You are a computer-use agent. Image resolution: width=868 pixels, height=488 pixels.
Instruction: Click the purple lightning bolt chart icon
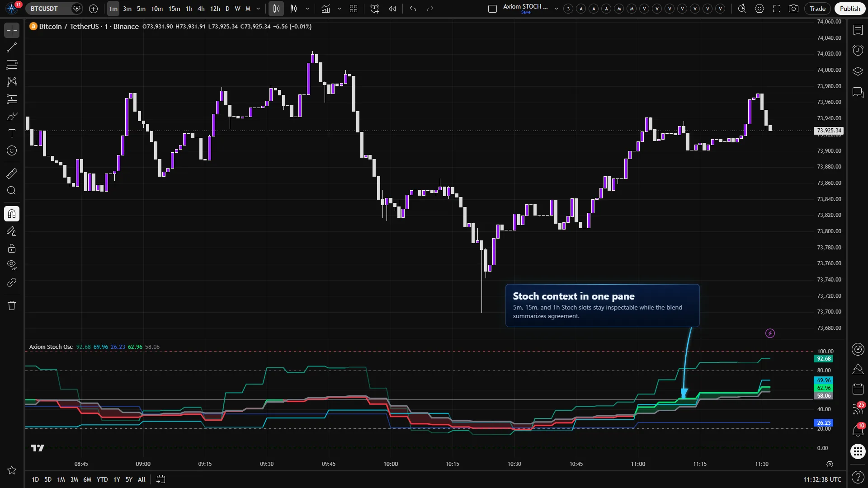tap(770, 333)
